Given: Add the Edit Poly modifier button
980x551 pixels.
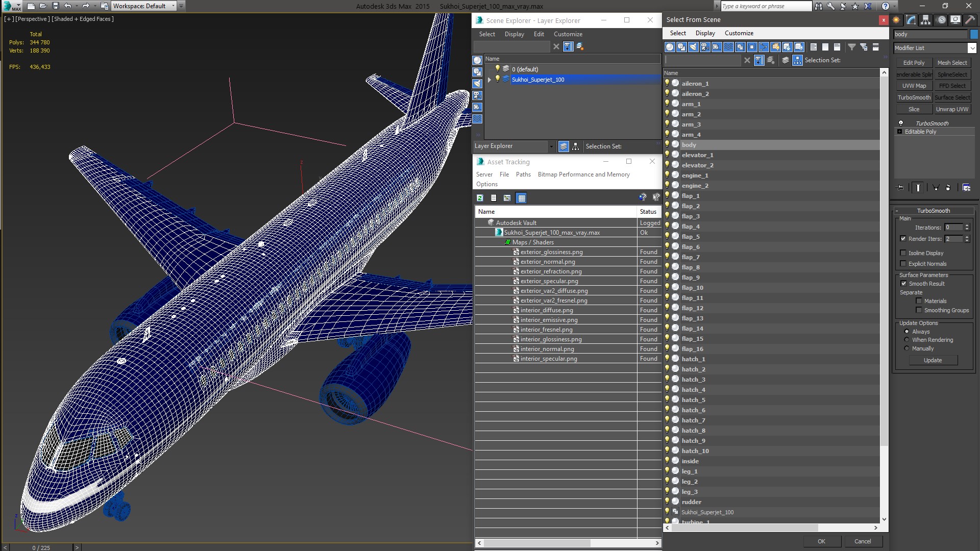Looking at the screenshot, I should coord(914,63).
